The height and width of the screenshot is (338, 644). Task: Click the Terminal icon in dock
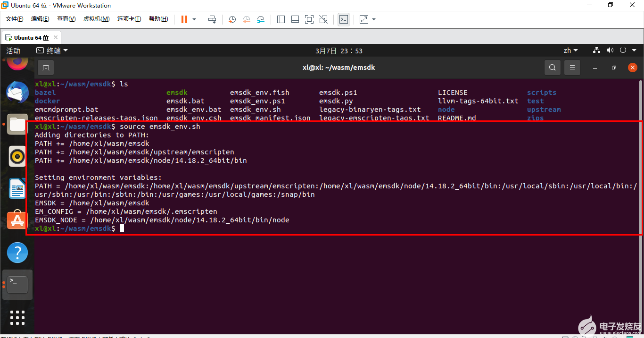[17, 285]
